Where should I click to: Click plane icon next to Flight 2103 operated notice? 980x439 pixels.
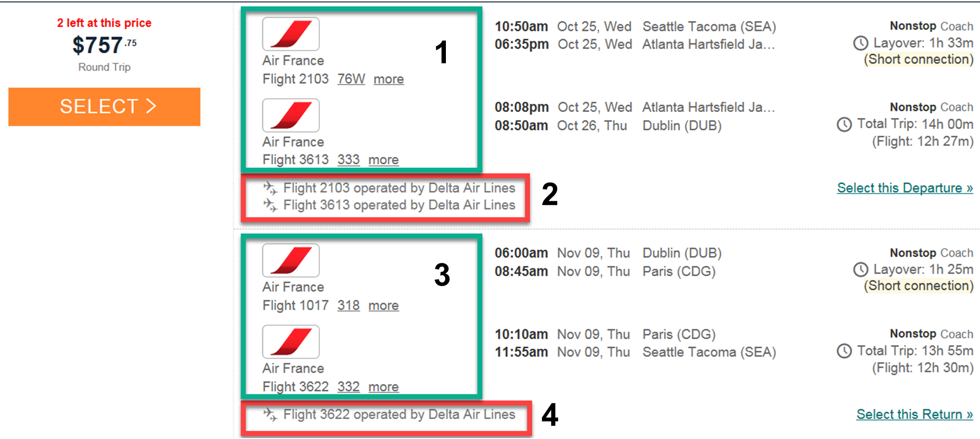[x=270, y=188]
